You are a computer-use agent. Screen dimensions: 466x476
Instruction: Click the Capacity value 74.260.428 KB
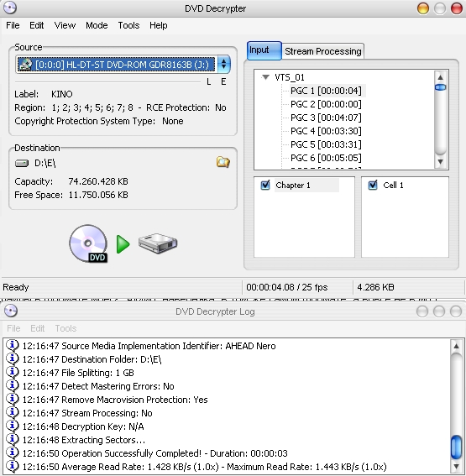pos(98,181)
